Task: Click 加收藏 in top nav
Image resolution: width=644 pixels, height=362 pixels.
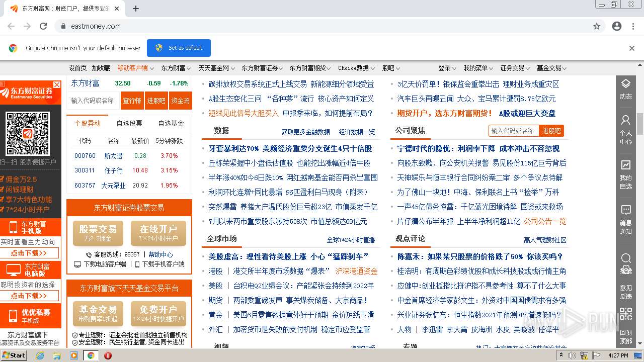Action: coord(101,68)
